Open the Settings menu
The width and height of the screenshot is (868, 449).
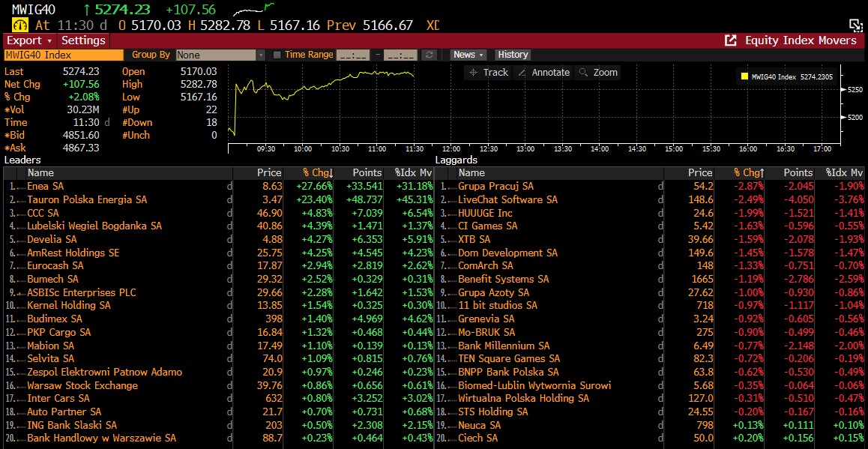[83, 40]
